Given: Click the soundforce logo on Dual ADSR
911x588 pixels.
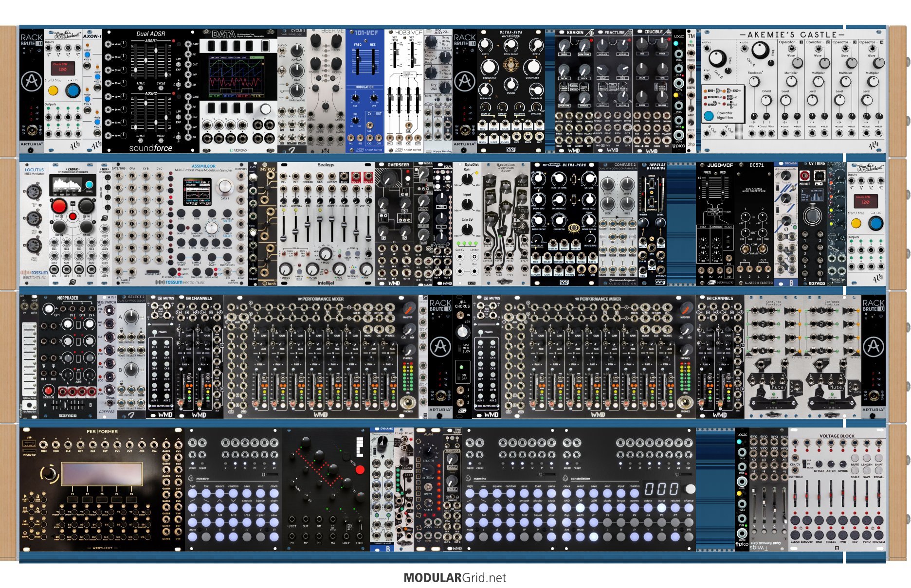Looking at the screenshot, I should [x=150, y=147].
